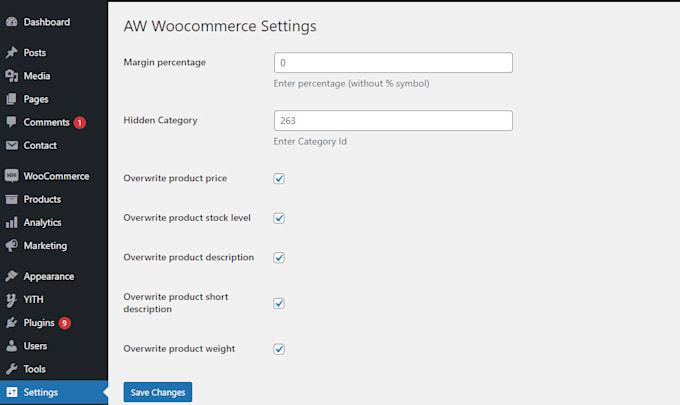The width and height of the screenshot is (680, 405).
Task: Click the Analytics bar chart icon
Action: tap(12, 222)
